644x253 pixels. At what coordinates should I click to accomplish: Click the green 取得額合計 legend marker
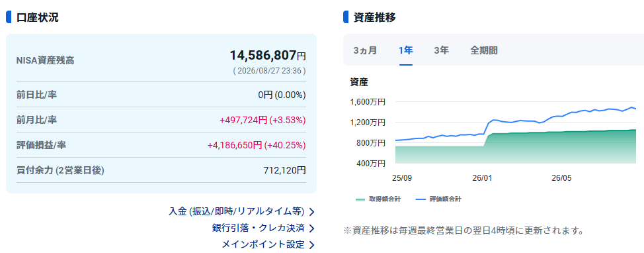360,199
